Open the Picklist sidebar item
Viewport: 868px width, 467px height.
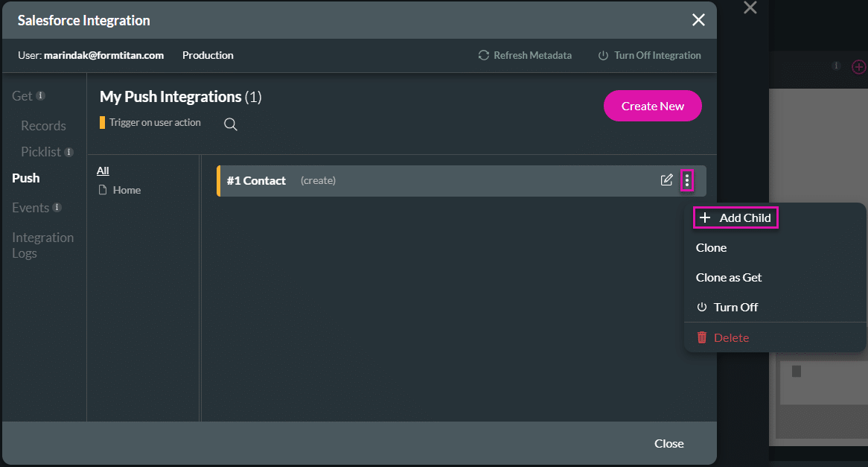tap(41, 152)
